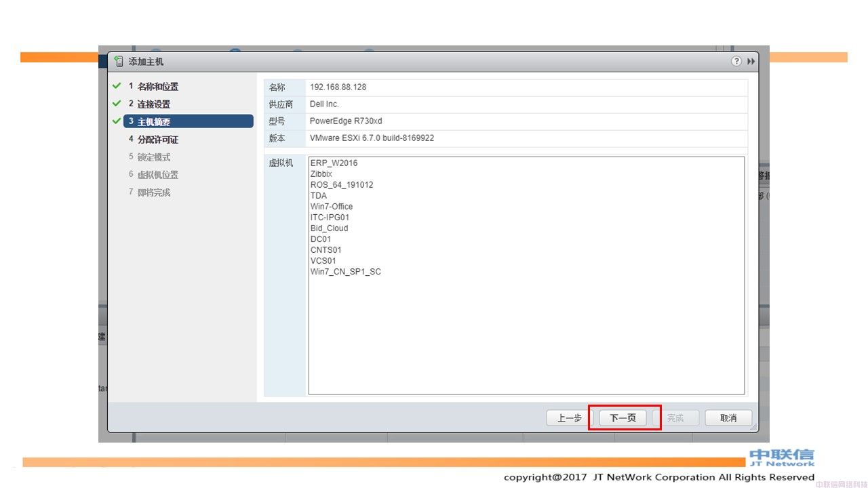Select virtual machine Win7_CN_SP1_SC

pyautogui.click(x=346, y=272)
